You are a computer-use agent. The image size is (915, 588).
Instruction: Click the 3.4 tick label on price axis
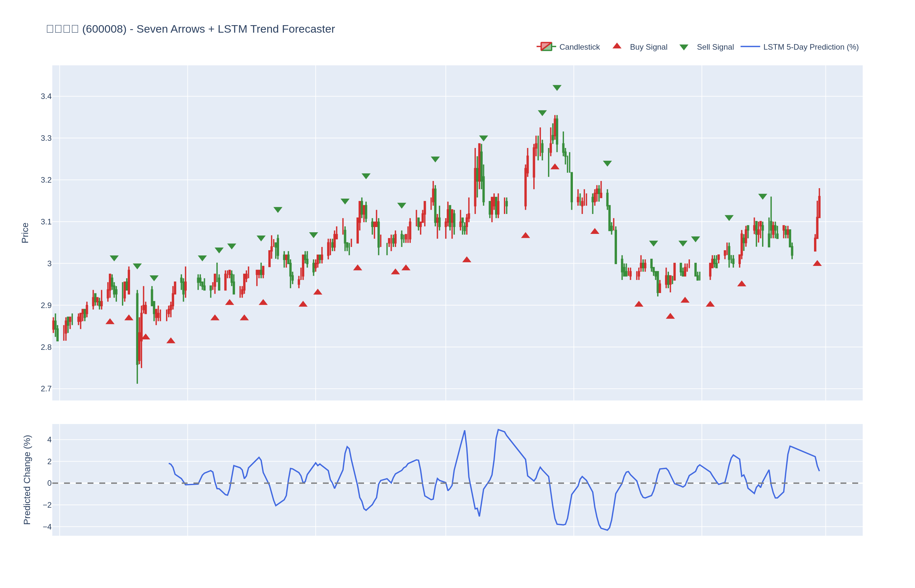tap(46, 97)
